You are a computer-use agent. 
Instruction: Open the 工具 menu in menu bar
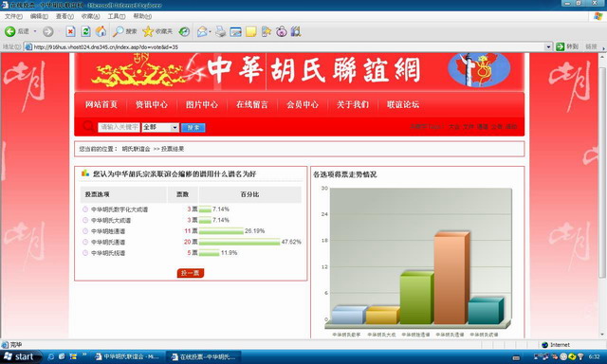tap(116, 16)
